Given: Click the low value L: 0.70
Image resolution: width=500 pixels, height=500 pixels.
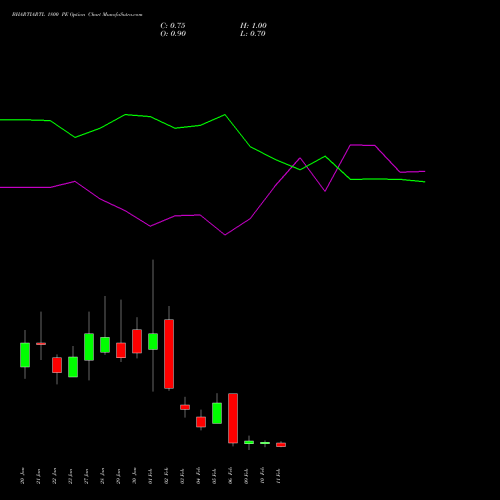Looking at the screenshot, I should tap(253, 34).
